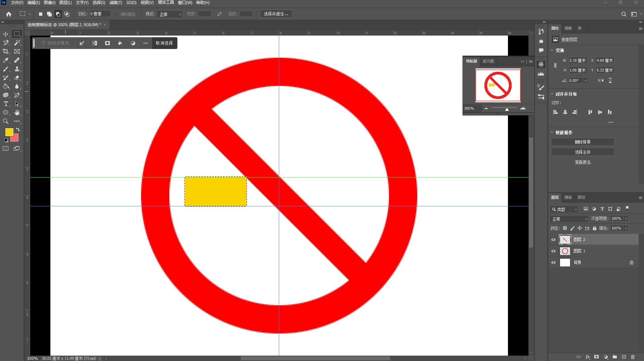Click the yellow foreground color swatch

(9, 132)
